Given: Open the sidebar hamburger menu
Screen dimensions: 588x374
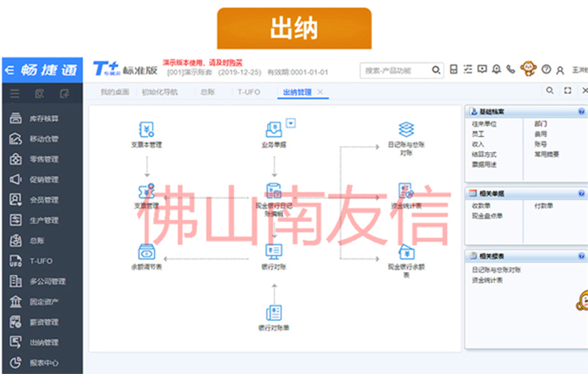Looking at the screenshot, I should click(15, 94).
